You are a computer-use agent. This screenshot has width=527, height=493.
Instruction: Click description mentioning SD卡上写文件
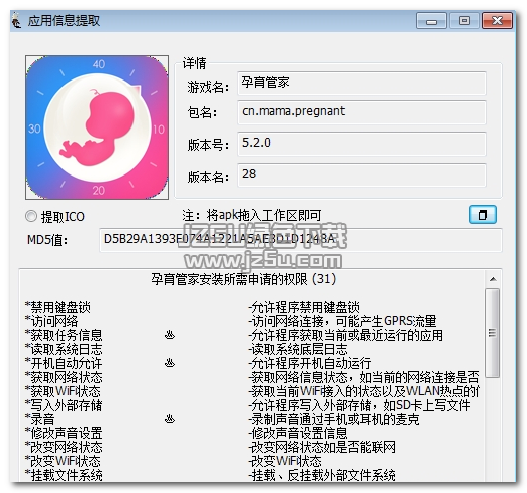point(359,405)
